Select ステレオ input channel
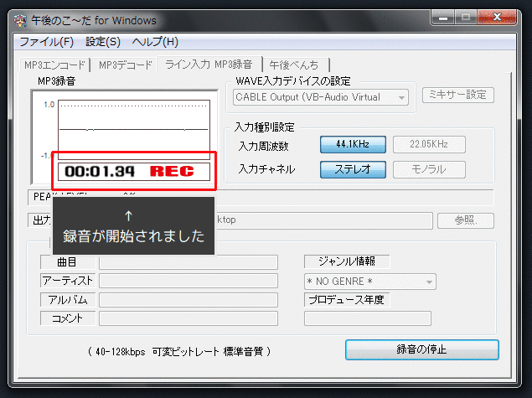The width and height of the screenshot is (532, 398). click(x=353, y=169)
